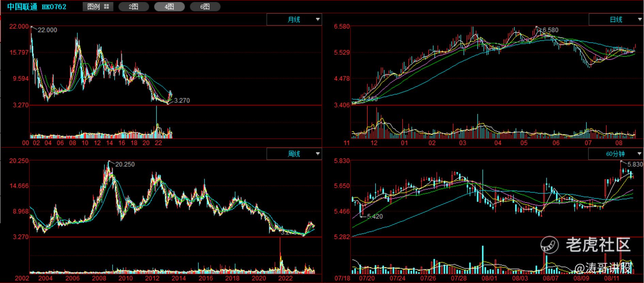Click the stock name 中国联通
The width and height of the screenshot is (644, 283).
click(x=22, y=7)
